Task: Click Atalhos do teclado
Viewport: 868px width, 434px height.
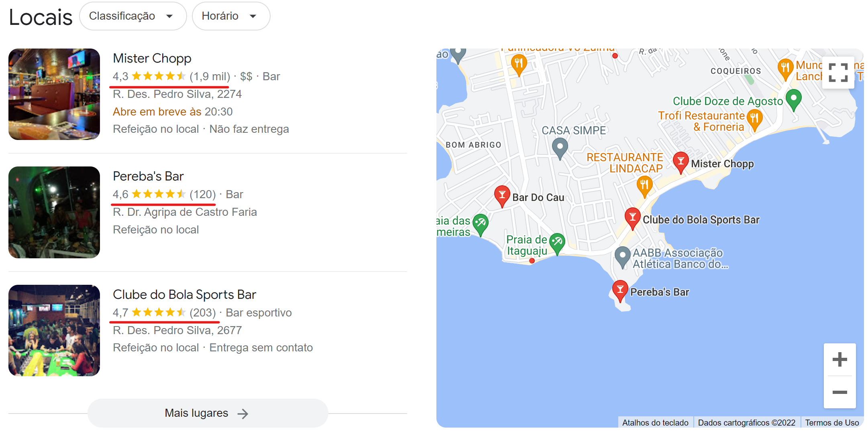Action: click(655, 422)
